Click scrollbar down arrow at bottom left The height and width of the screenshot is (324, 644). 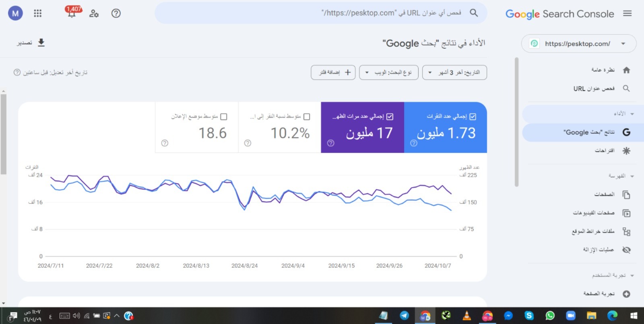[3, 303]
